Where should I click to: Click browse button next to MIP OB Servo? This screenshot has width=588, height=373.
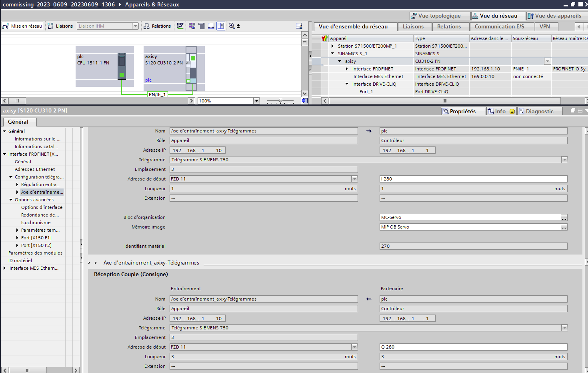click(564, 227)
